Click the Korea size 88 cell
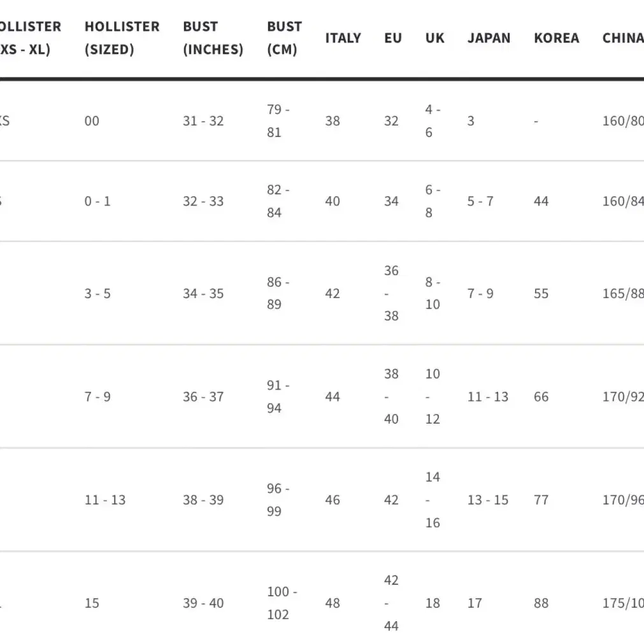 click(541, 603)
